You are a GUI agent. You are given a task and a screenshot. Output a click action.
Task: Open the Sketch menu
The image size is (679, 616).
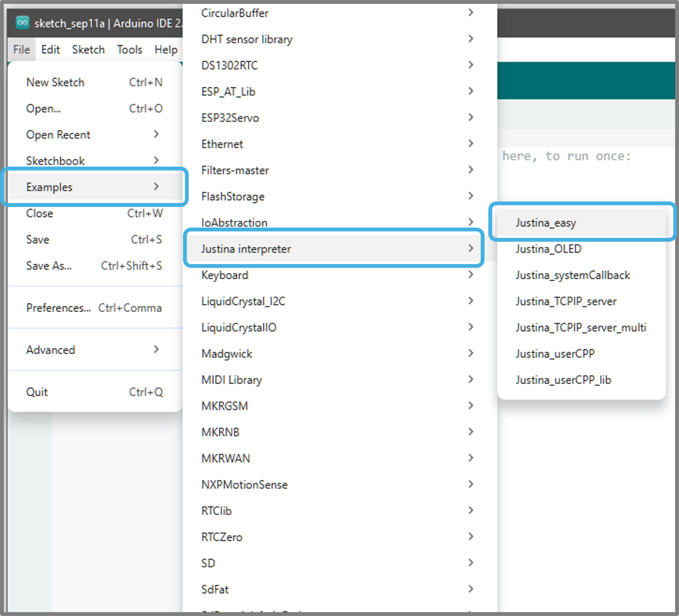click(88, 49)
